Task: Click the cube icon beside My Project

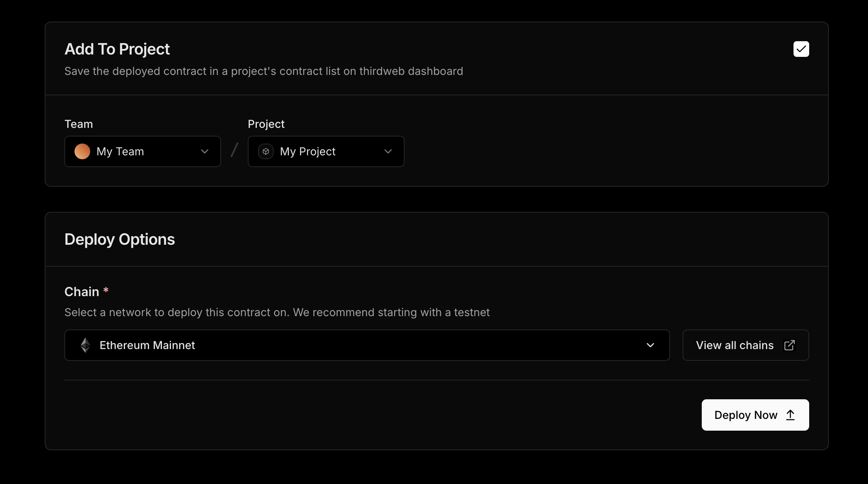Action: (x=266, y=151)
